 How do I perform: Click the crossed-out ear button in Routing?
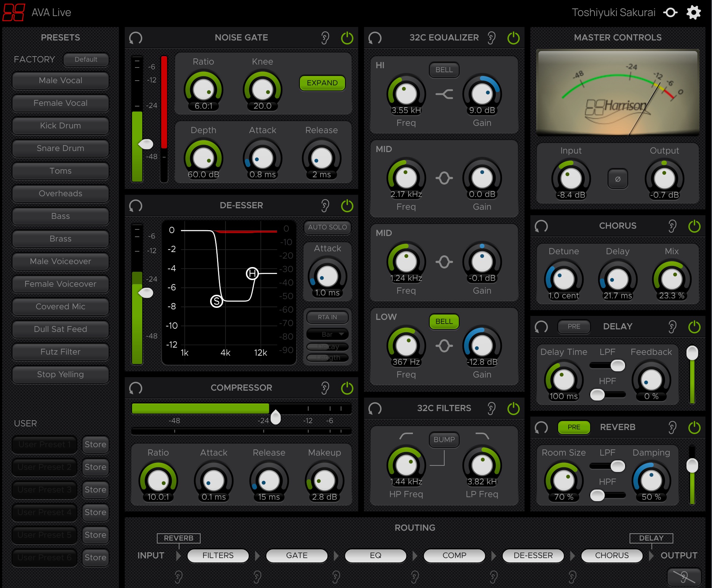pos(684,577)
